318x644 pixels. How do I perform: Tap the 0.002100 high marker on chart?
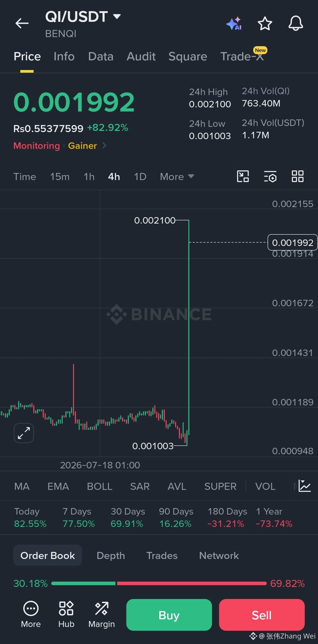click(x=155, y=220)
